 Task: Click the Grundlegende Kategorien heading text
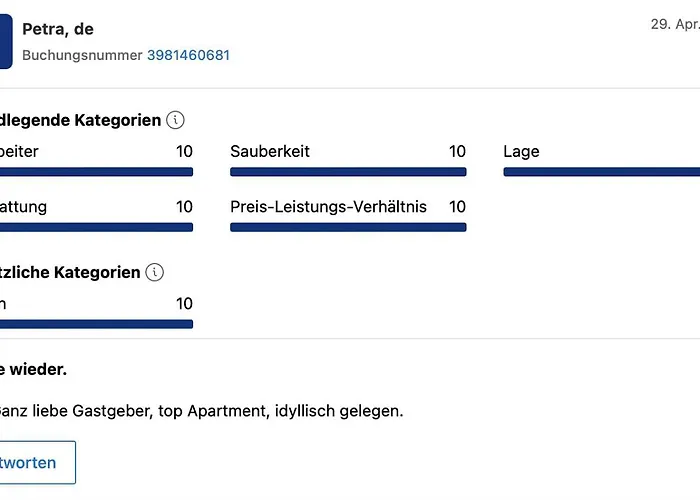(80, 120)
